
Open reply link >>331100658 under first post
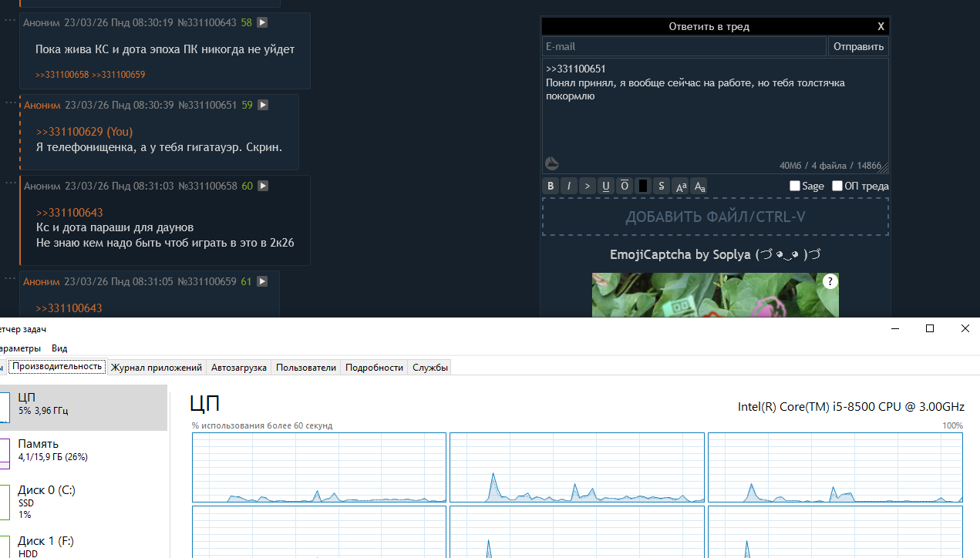pos(62,75)
